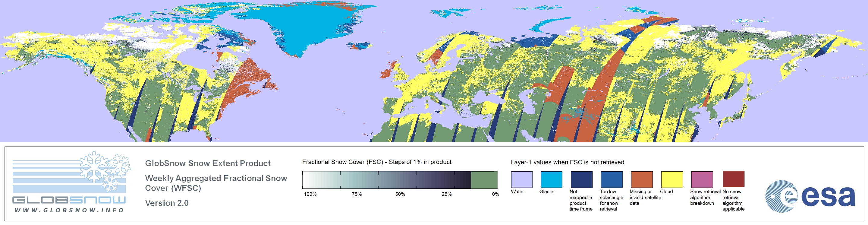Click the 'Water' legend label
This screenshot has height=225, width=868.
coord(517,192)
